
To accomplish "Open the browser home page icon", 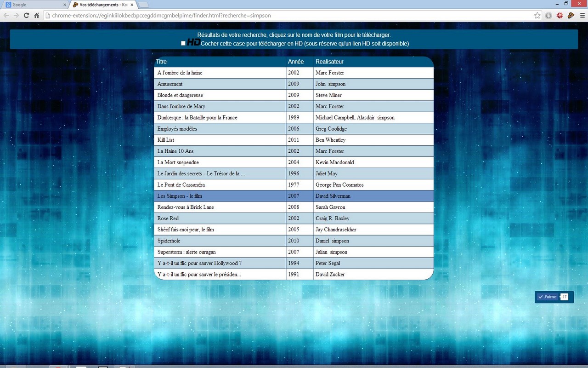I will [37, 15].
